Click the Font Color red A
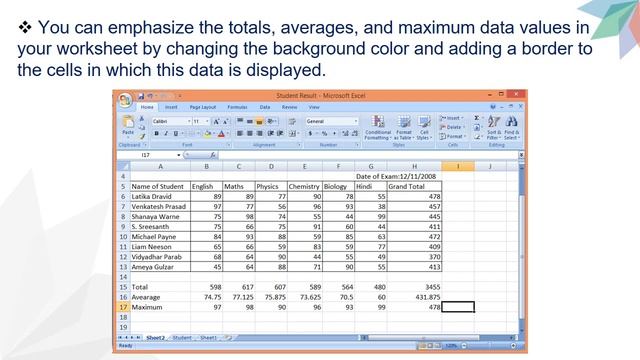Image resolution: width=640 pixels, height=360 pixels. coord(221,133)
